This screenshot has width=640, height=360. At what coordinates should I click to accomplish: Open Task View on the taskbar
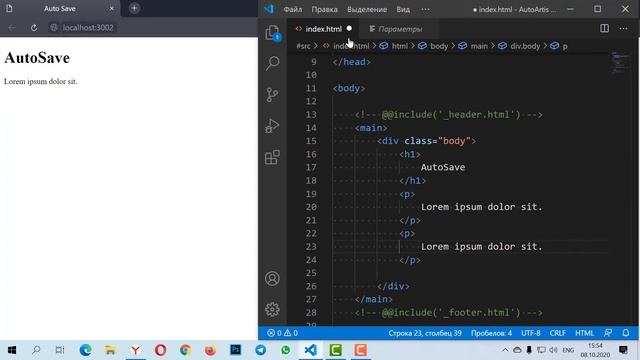click(x=60, y=350)
